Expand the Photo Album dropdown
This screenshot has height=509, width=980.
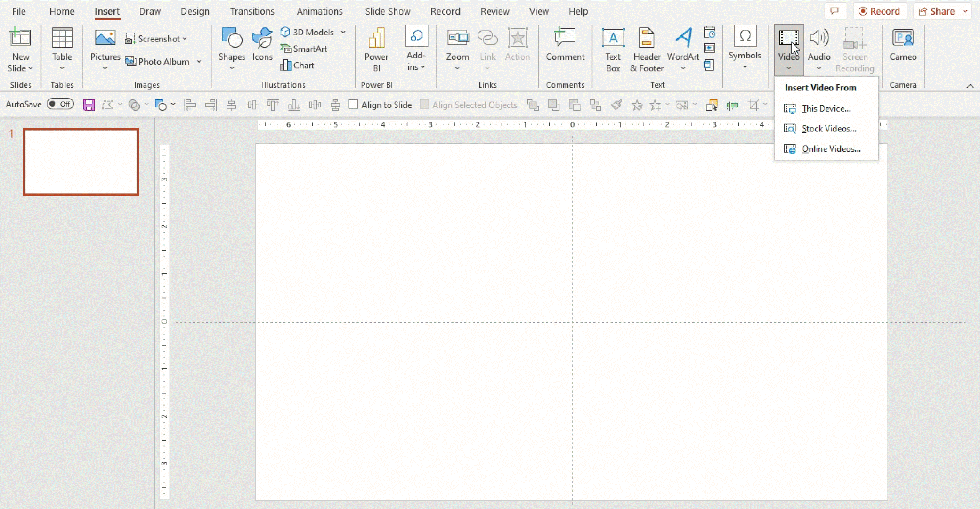(x=199, y=62)
